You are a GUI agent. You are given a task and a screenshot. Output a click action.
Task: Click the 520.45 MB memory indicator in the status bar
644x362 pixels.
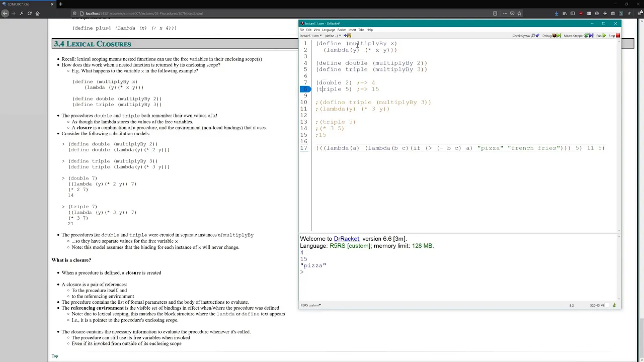(x=597, y=305)
